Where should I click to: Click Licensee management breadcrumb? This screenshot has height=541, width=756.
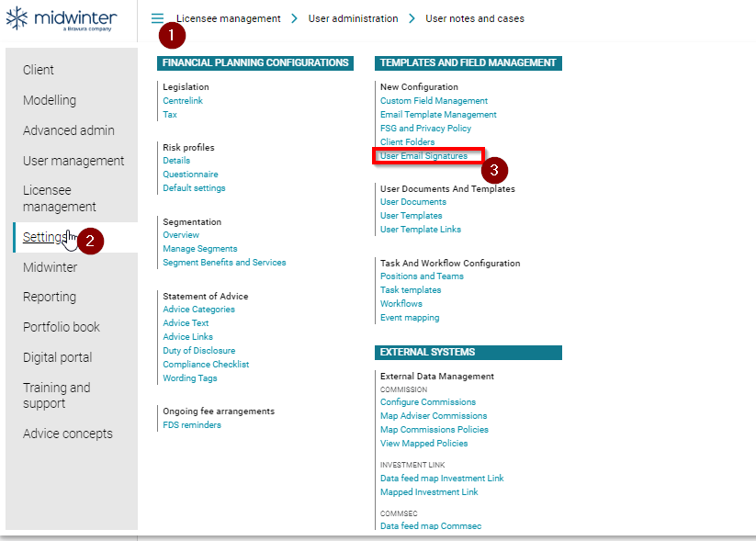(x=228, y=18)
